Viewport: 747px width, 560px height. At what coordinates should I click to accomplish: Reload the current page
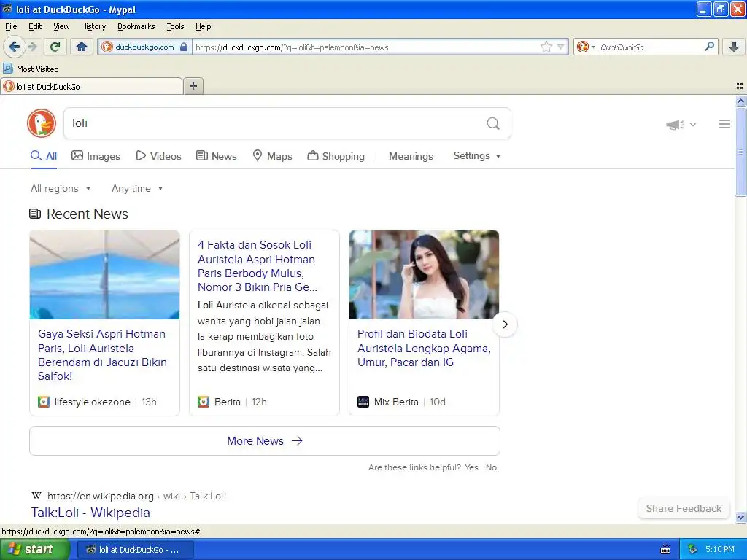(55, 47)
